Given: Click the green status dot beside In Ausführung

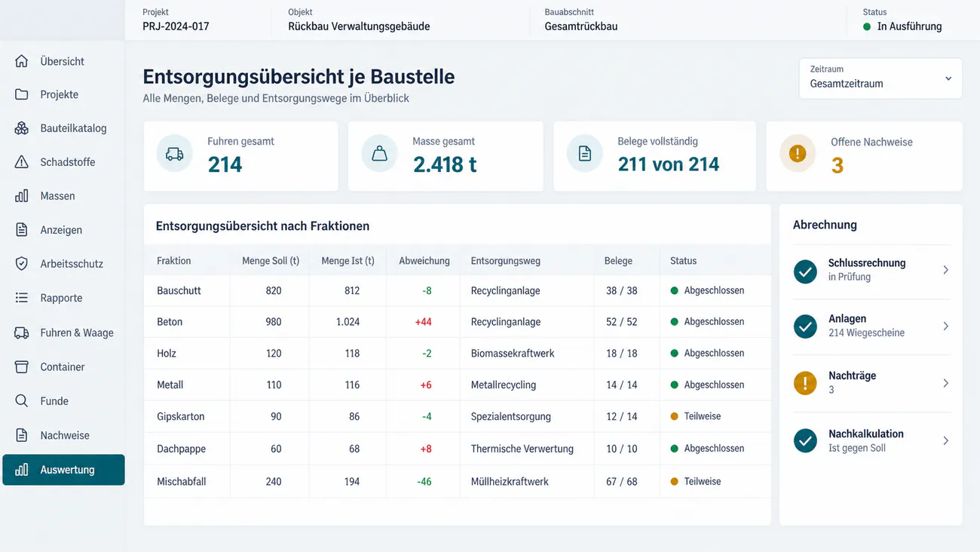Looking at the screenshot, I should pyautogui.click(x=868, y=27).
